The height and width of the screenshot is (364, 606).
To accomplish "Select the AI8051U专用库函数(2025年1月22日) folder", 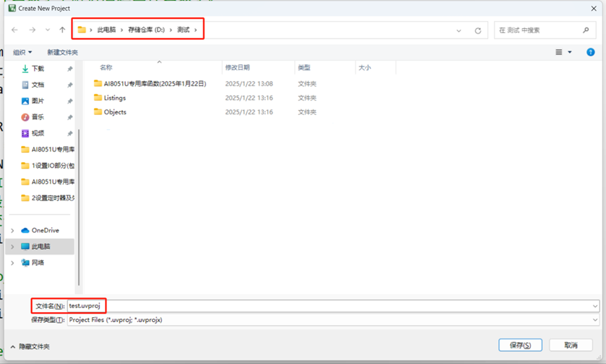I will coord(155,84).
